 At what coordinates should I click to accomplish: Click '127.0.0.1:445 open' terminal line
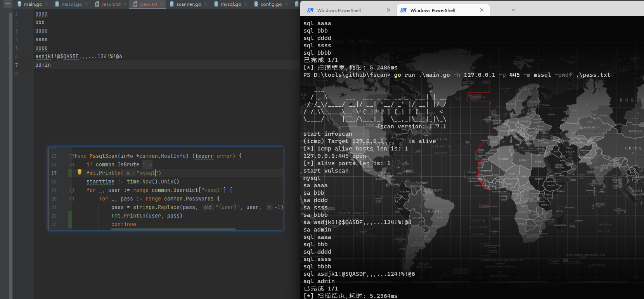click(335, 156)
